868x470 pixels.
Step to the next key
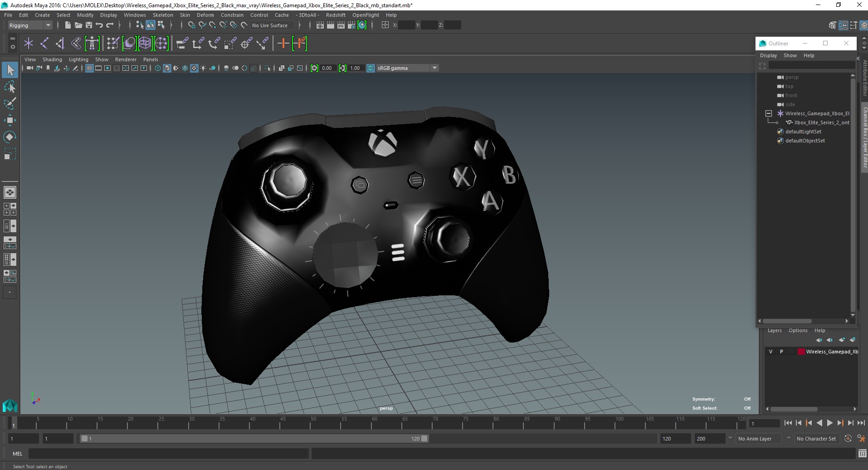pos(840,423)
